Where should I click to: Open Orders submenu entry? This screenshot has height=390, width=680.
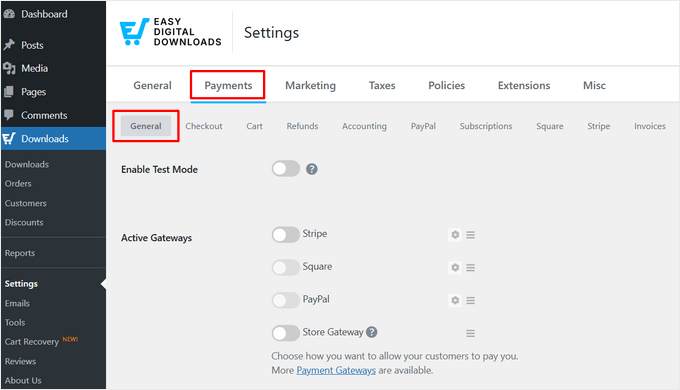click(18, 184)
